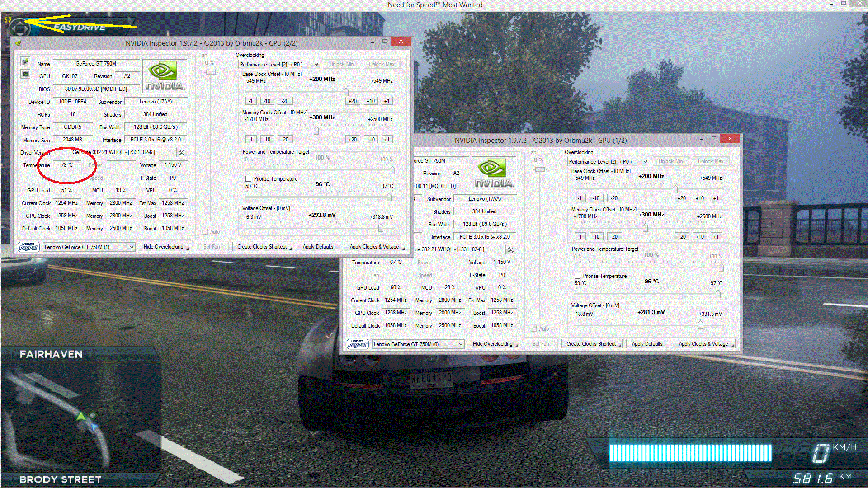Click Hide Overclocking button in GPU (1/2)

pyautogui.click(x=493, y=344)
